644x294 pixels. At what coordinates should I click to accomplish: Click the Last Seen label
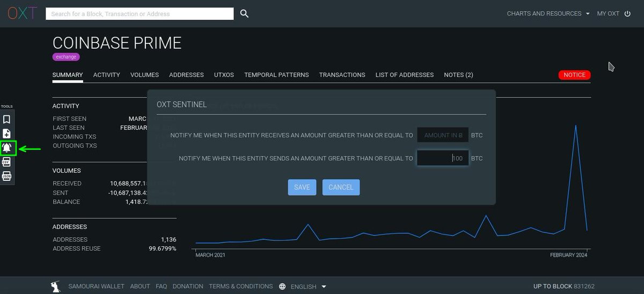pos(69,128)
